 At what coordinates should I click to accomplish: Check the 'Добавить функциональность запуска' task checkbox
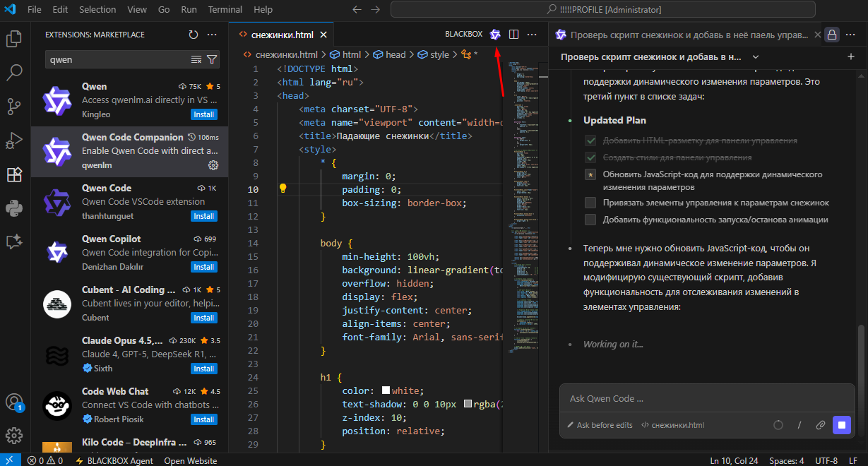590,220
